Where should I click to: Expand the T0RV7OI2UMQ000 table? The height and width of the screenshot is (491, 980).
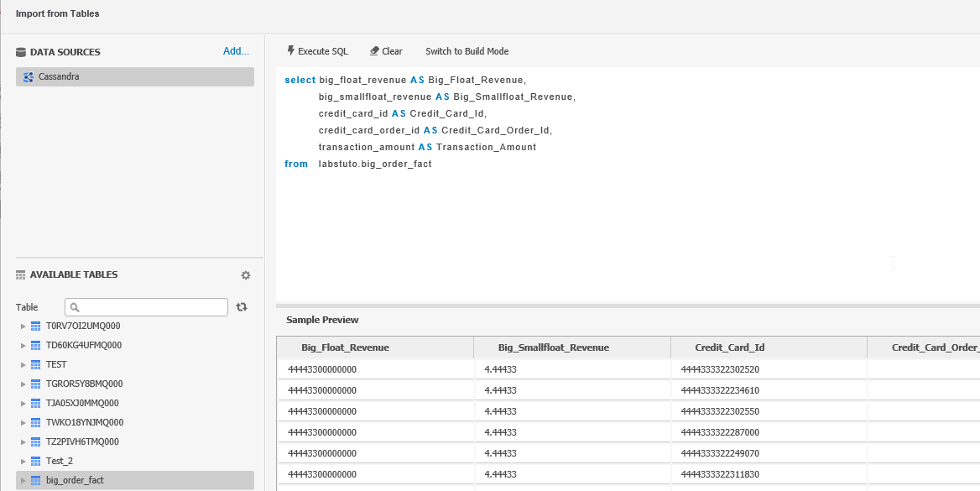[23, 326]
